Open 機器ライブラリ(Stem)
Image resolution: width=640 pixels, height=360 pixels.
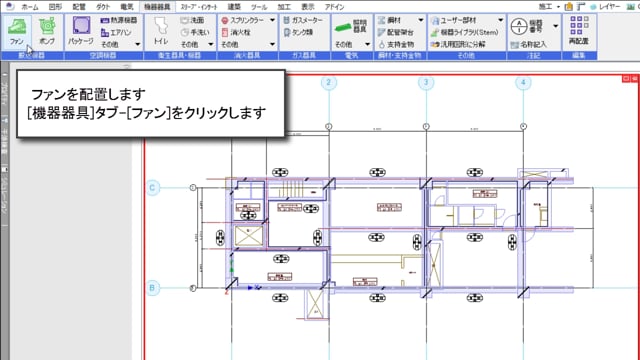pyautogui.click(x=465, y=32)
